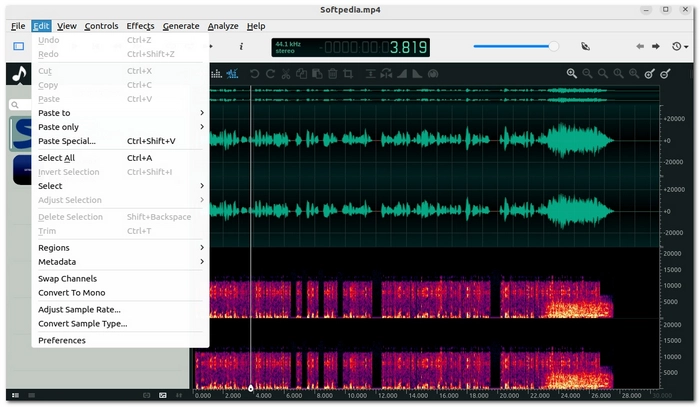700x407 pixels.
Task: Toggle the grid view icon in bottom bar
Action: click(x=31, y=395)
